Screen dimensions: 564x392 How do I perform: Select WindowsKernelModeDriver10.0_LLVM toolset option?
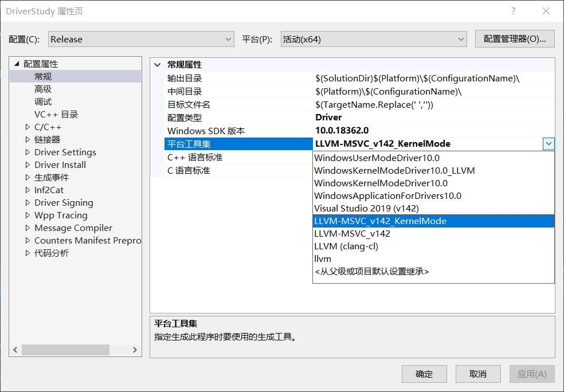[394, 171]
